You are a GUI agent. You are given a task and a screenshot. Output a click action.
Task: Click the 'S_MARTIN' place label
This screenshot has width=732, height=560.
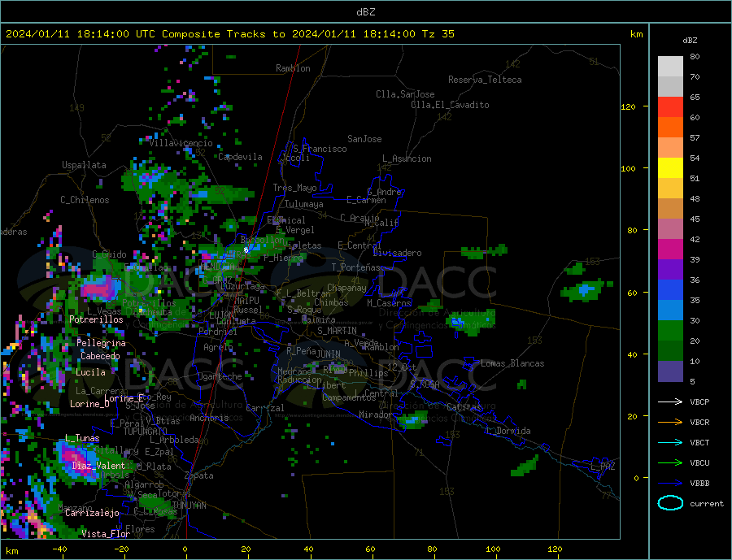tap(337, 331)
